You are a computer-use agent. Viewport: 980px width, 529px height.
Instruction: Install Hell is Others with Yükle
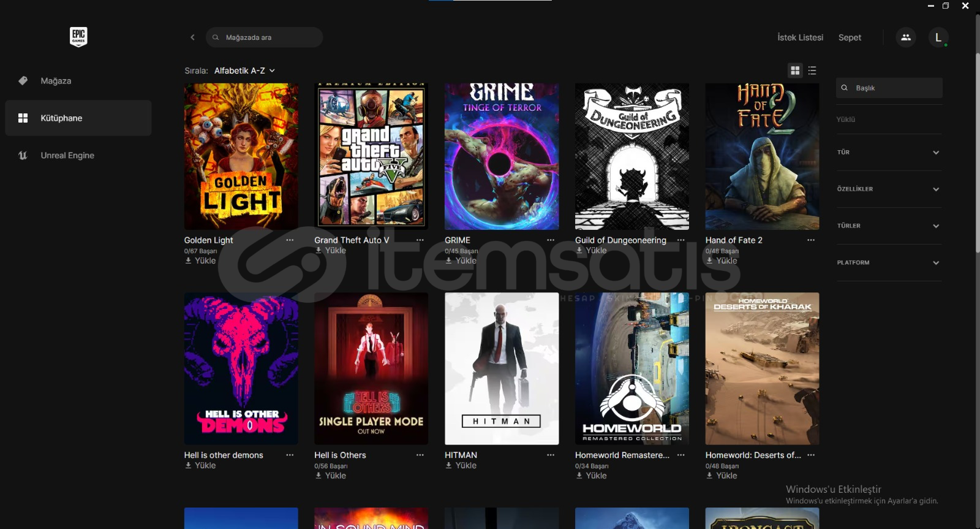(x=330, y=476)
